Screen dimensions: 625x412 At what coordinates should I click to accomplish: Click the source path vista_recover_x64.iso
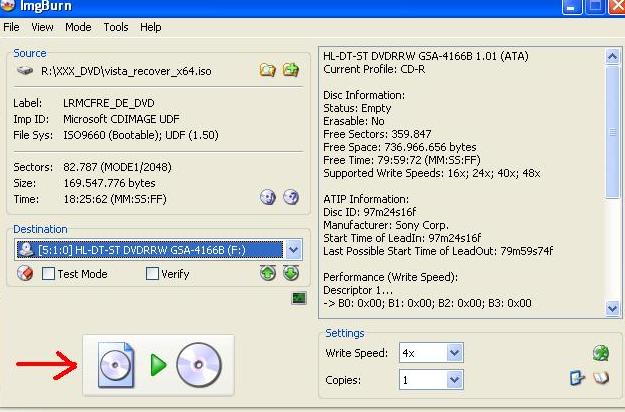[126, 71]
